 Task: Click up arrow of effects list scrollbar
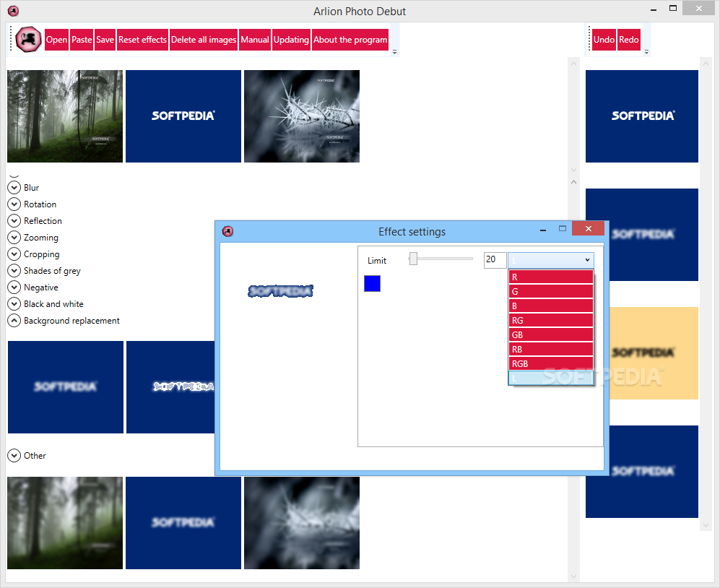[x=573, y=182]
